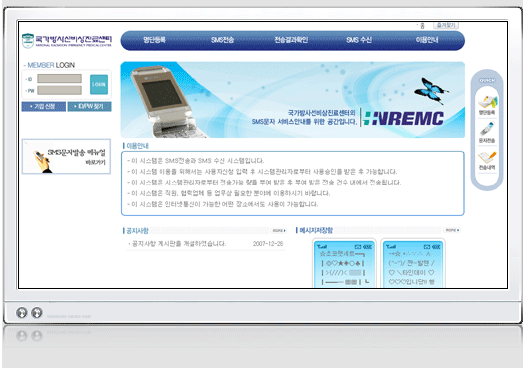Open the SMS전송 menu in navigation bar
This screenshot has width=523, height=368.
click(x=222, y=40)
